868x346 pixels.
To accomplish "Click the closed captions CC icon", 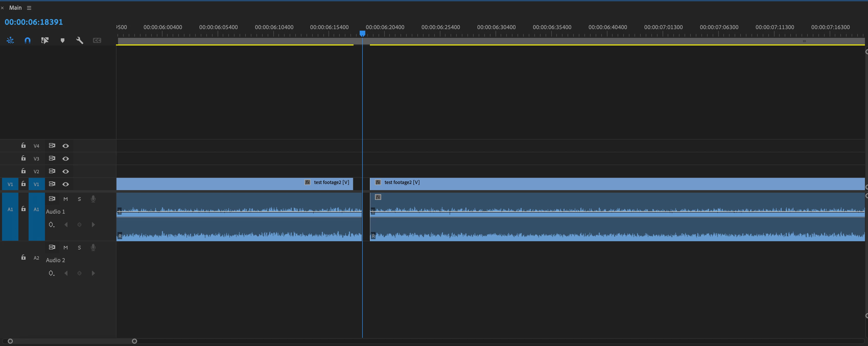I will pyautogui.click(x=97, y=40).
